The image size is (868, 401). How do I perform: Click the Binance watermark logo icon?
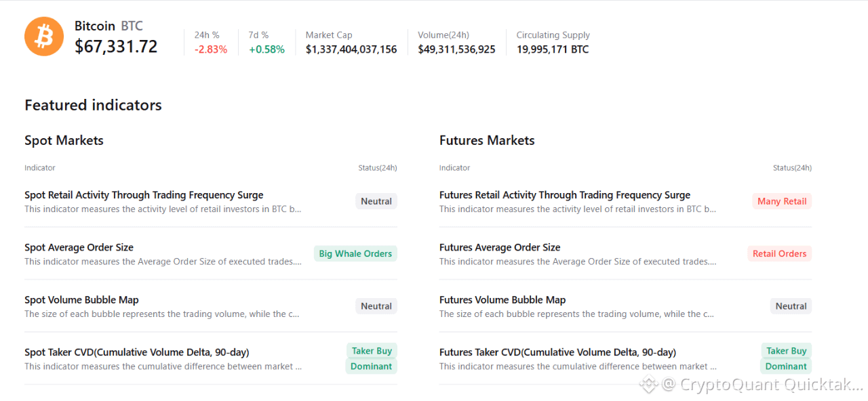click(649, 385)
